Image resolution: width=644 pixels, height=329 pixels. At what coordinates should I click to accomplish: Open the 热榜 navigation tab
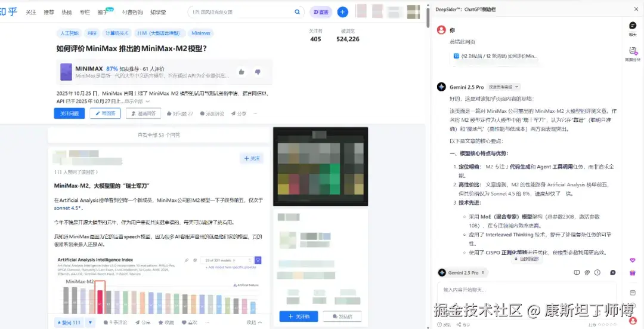67,13
